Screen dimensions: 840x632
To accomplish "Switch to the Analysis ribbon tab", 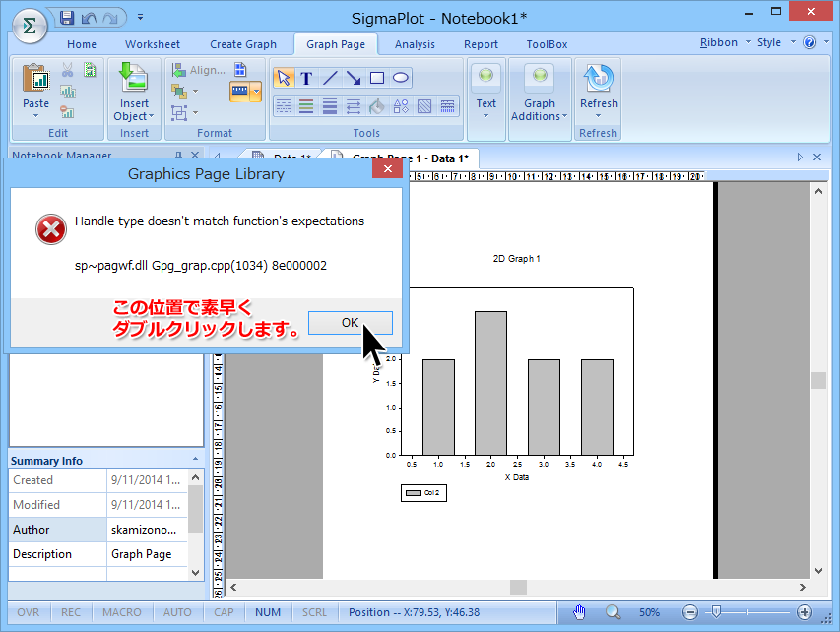I will [415, 44].
